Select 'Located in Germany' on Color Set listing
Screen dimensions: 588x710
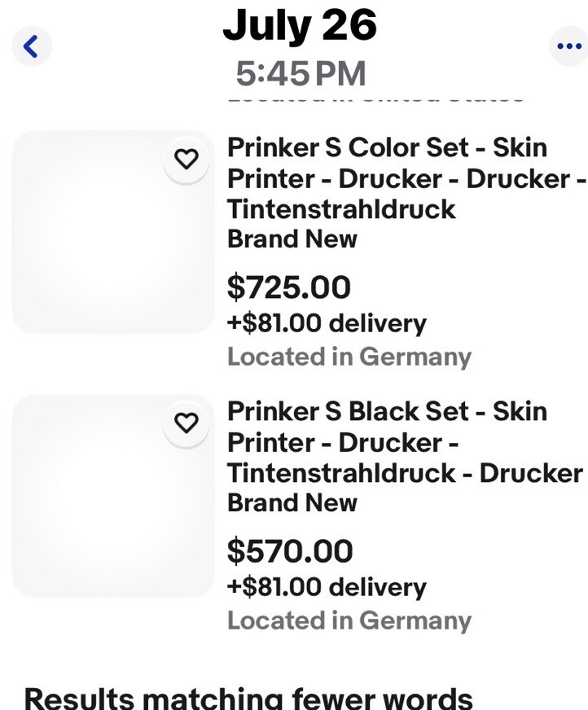349,357
